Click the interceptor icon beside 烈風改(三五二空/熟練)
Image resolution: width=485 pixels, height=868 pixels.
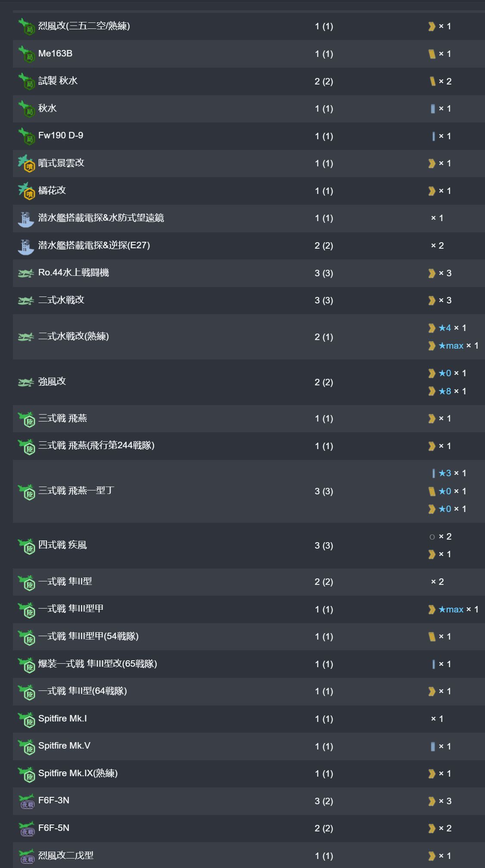click(x=26, y=27)
